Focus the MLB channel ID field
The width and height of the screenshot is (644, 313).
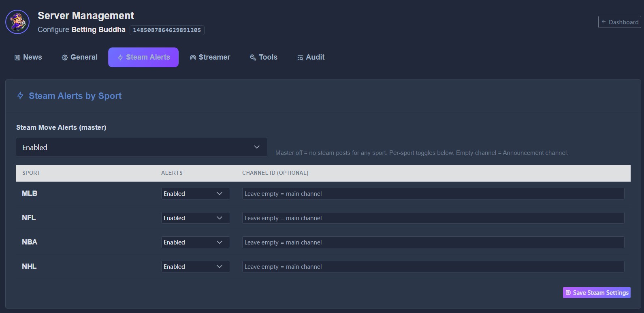tap(433, 193)
